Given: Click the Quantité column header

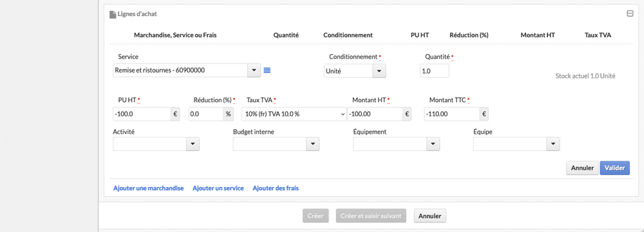Looking at the screenshot, I should (x=286, y=35).
